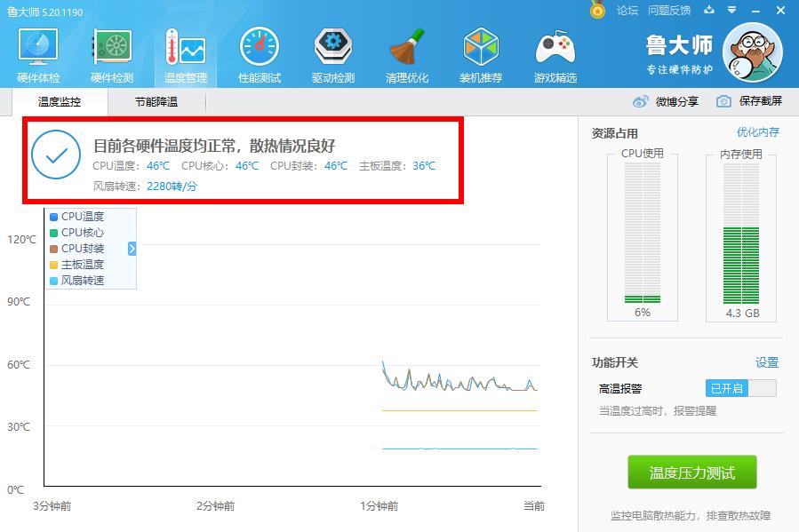
Task: Open the 装机推荐 section
Action: (480, 53)
